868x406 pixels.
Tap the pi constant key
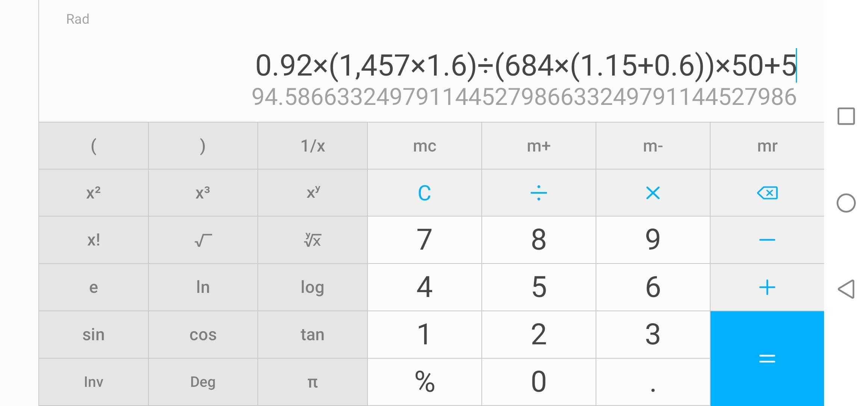click(312, 382)
